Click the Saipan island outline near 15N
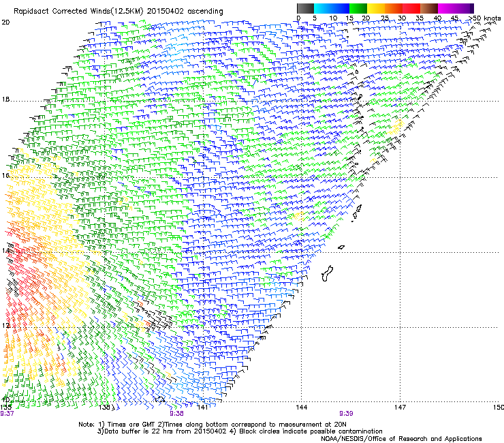 pyautogui.click(x=359, y=208)
